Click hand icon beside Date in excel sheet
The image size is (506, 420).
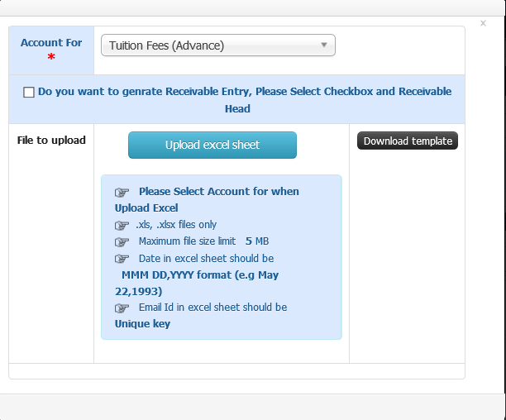(122, 259)
